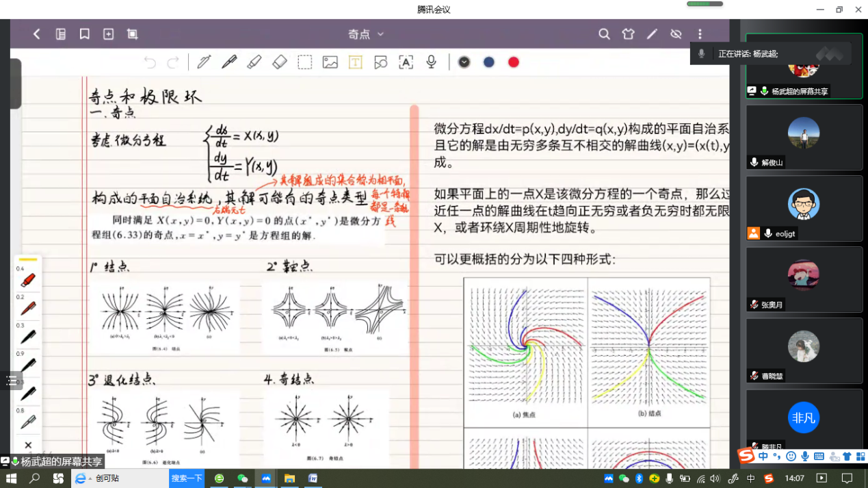
Task: Click the insert image icon
Action: (x=330, y=62)
